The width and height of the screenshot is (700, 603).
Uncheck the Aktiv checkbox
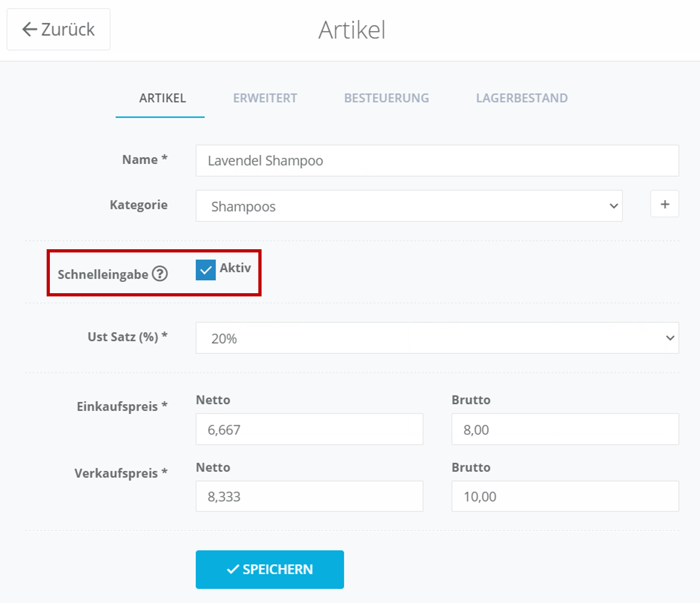coord(206,270)
